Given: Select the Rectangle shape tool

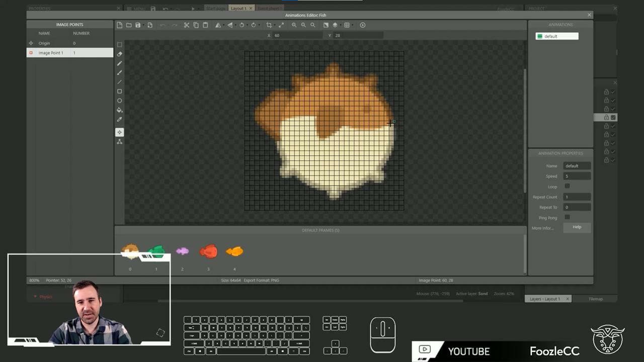Looking at the screenshot, I should click(119, 92).
